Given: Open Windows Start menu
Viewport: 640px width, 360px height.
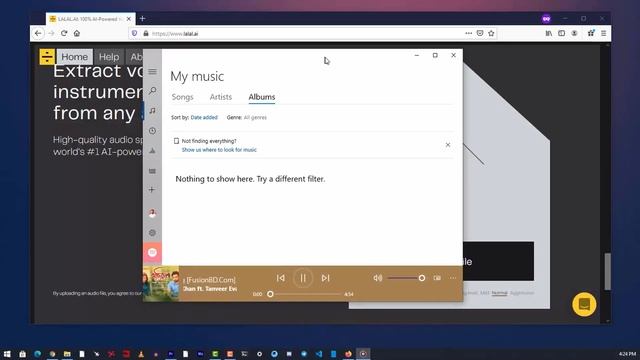Looking at the screenshot, I should [x=7, y=354].
